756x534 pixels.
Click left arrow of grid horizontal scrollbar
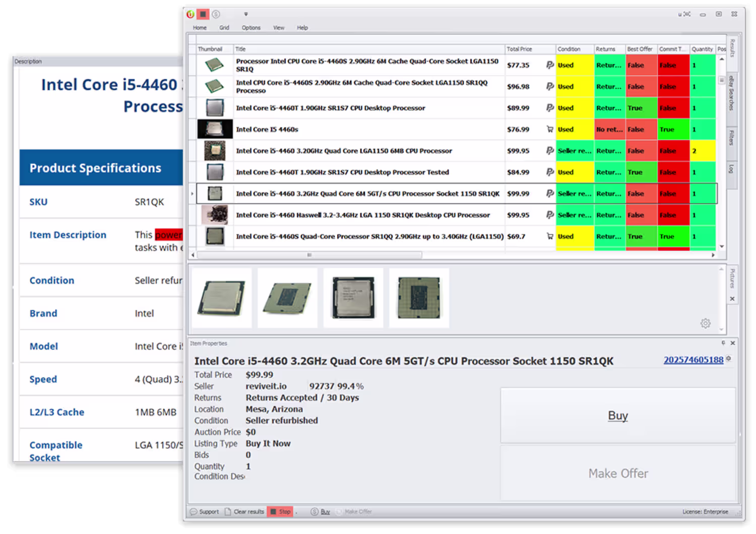click(193, 255)
